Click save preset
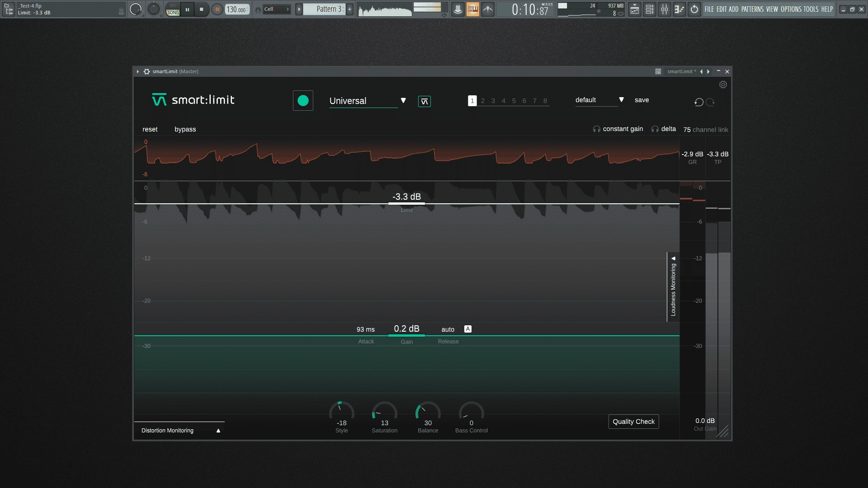Viewport: 868px width, 488px height. (642, 100)
